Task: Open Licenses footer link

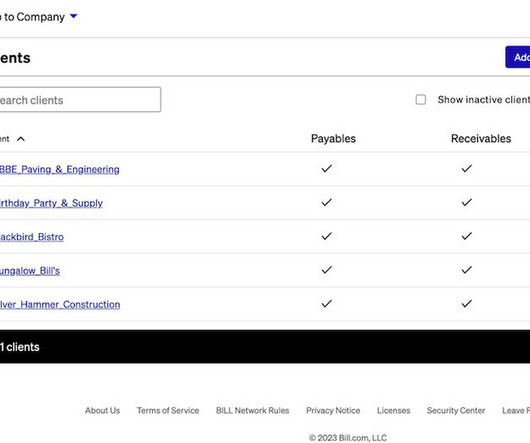Action: [393, 411]
